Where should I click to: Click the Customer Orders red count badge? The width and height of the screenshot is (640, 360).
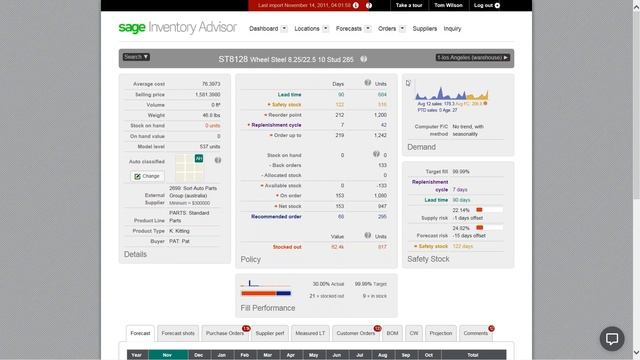(x=378, y=329)
